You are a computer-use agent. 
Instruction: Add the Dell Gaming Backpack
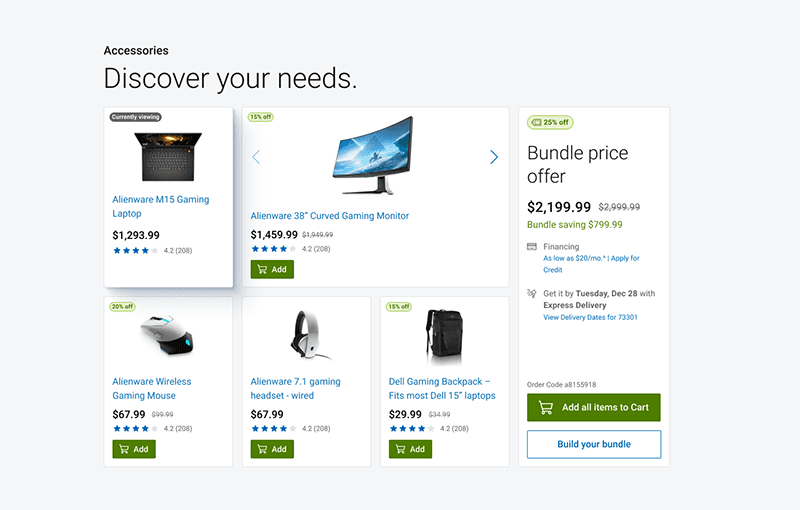point(410,449)
